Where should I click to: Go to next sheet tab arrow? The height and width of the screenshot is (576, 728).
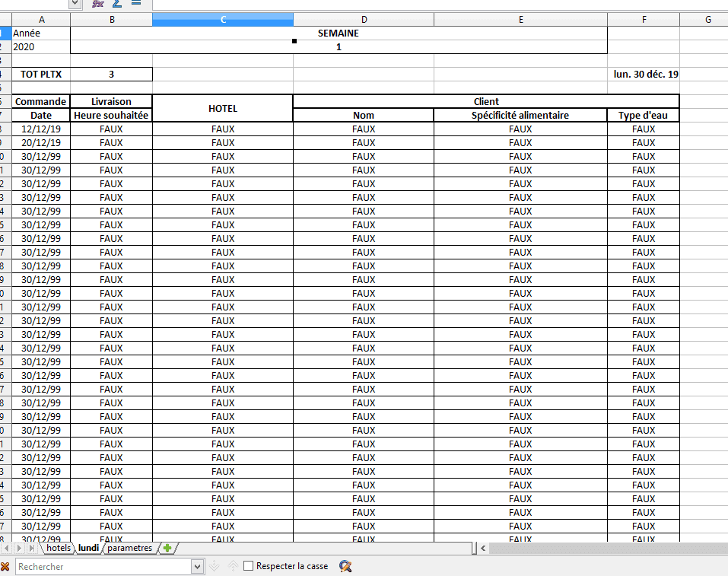pos(19,548)
